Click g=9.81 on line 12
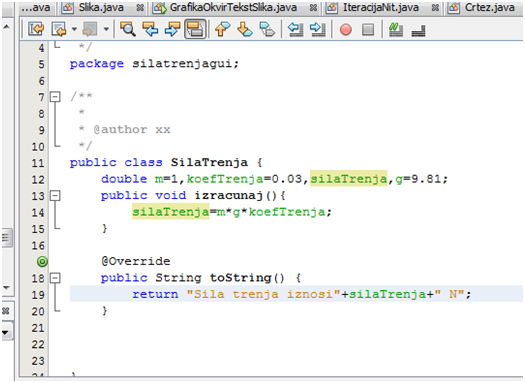 click(418, 179)
